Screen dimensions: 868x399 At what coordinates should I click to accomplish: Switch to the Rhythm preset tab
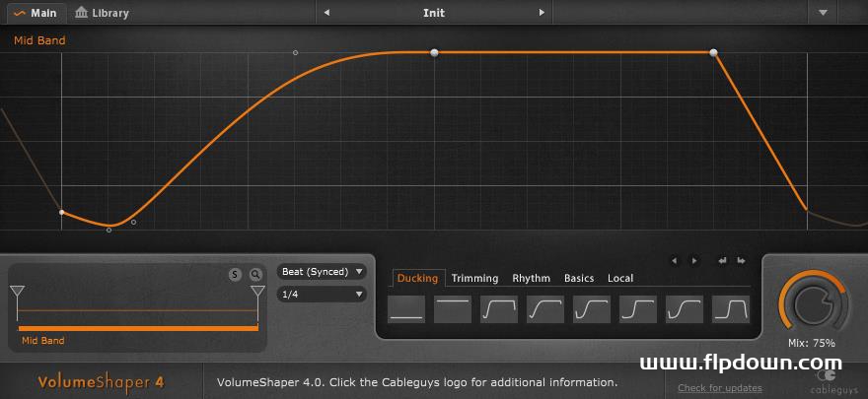[x=531, y=279]
